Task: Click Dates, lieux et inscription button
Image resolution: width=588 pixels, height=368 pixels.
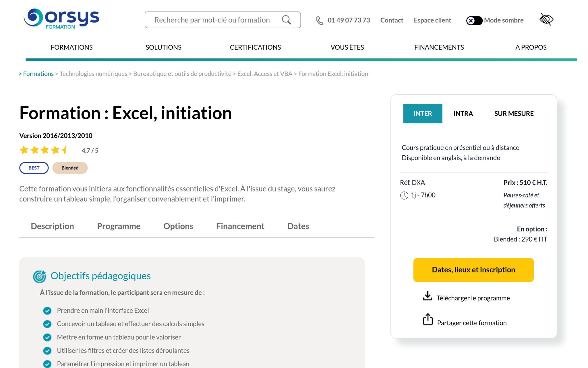Action: coord(473,270)
